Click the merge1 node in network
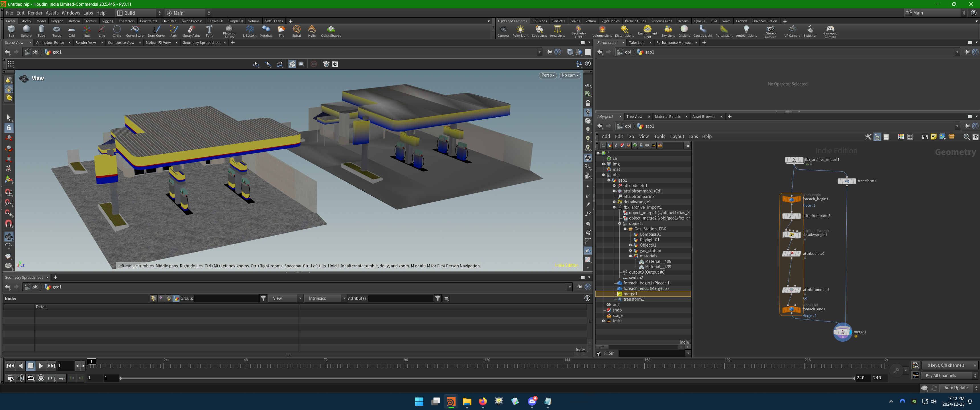The height and width of the screenshot is (410, 980). tap(842, 332)
